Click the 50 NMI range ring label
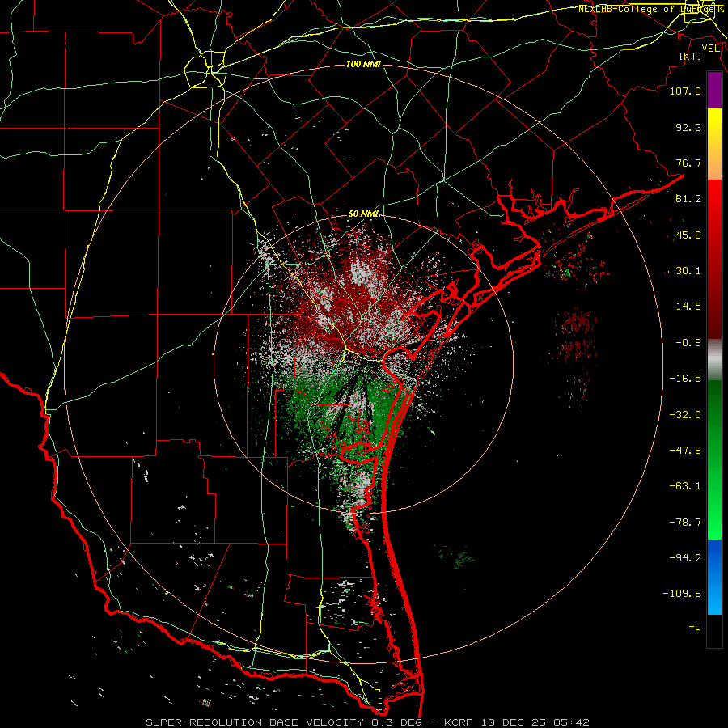Image resolution: width=728 pixels, height=728 pixels. tap(363, 214)
